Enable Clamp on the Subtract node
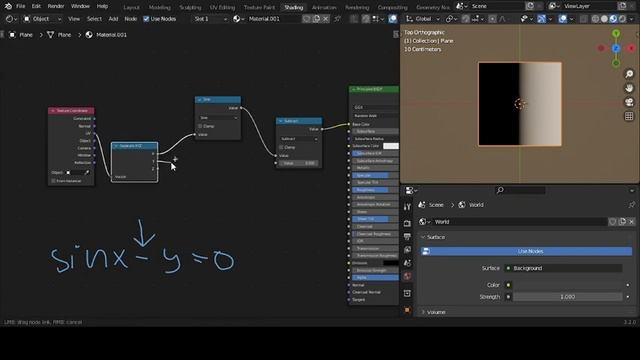 tap(281, 147)
